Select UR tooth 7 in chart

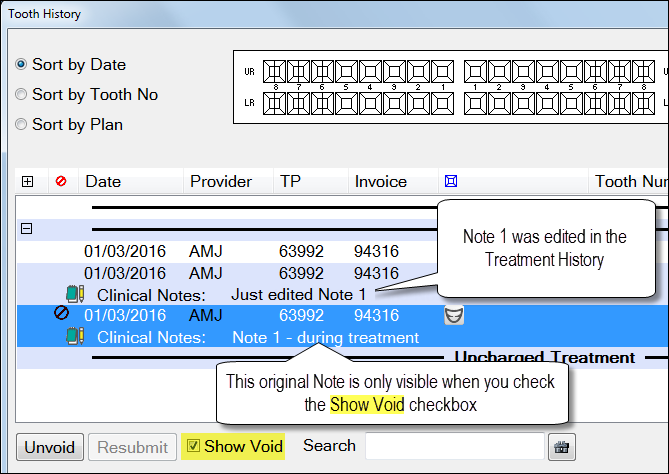(x=298, y=71)
